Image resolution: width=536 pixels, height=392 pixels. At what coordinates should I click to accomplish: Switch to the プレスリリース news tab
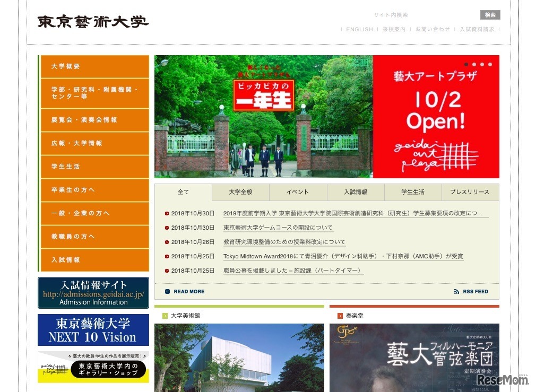click(470, 192)
